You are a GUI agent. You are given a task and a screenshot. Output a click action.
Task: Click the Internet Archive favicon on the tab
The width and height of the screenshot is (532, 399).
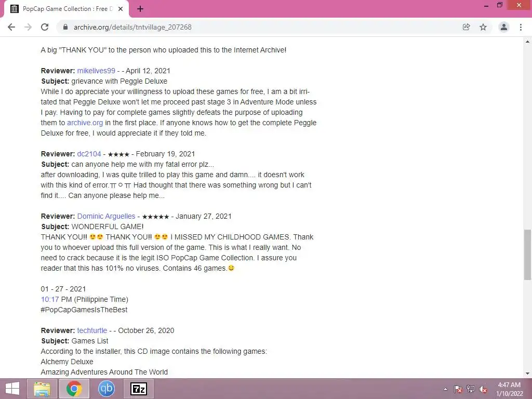[x=14, y=9]
